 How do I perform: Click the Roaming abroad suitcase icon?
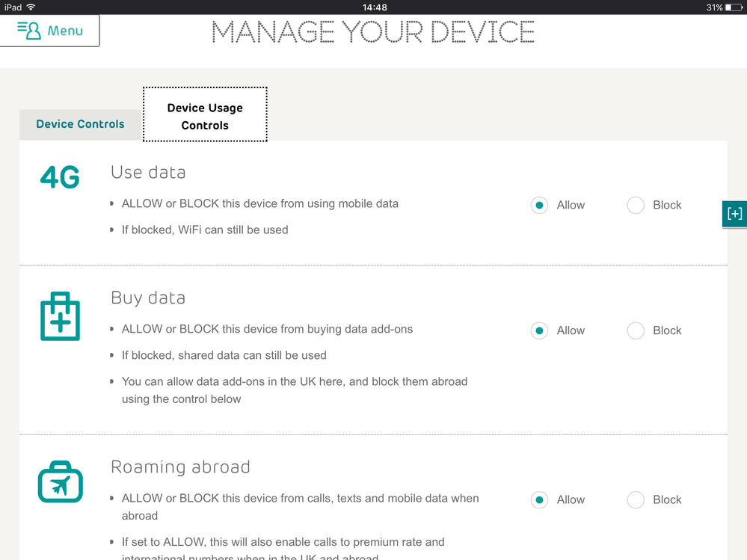click(x=60, y=482)
